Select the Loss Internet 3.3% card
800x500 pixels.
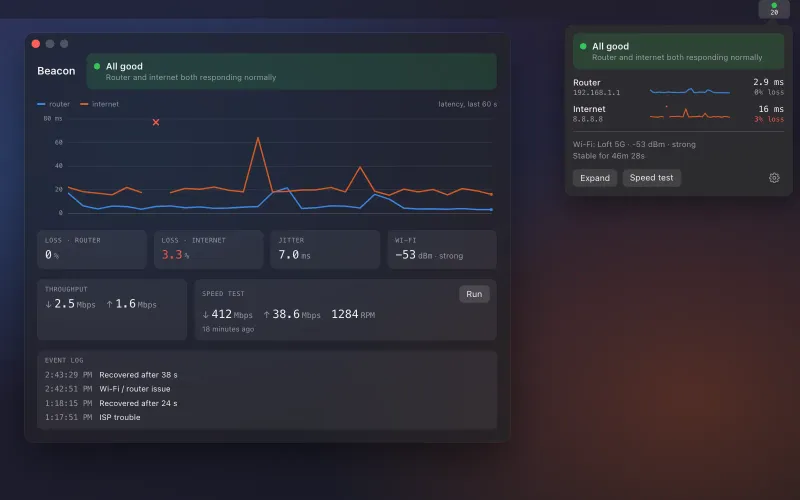[x=208, y=249]
